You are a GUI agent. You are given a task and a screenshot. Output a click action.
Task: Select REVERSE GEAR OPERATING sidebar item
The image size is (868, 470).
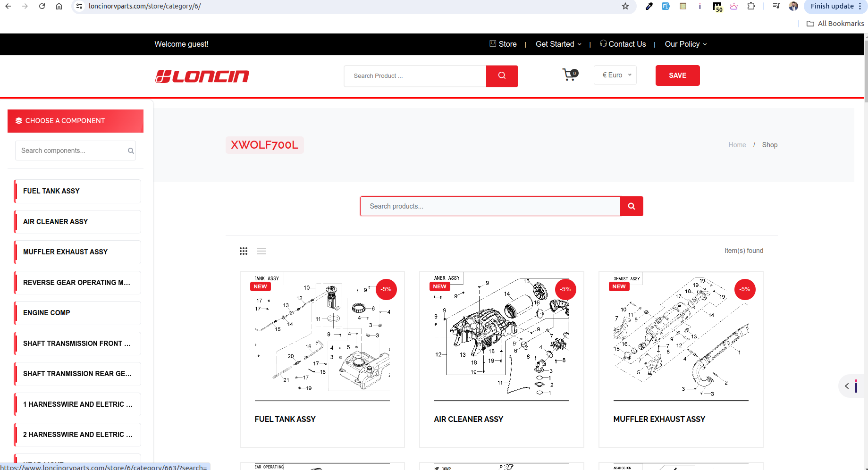(x=77, y=283)
